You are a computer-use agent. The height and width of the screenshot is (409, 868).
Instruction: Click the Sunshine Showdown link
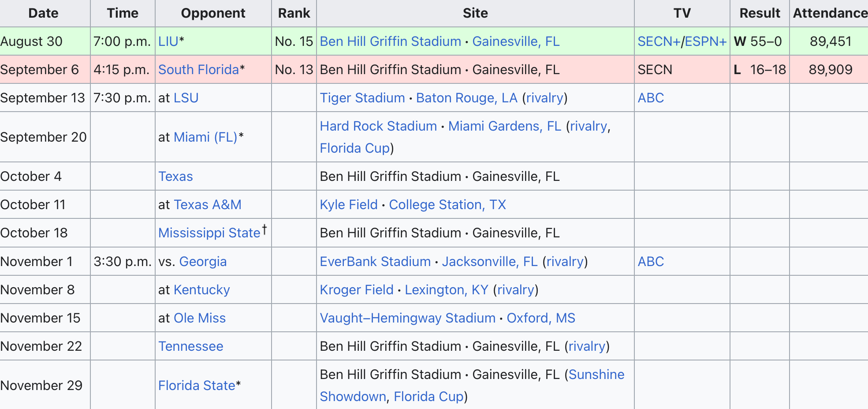pyautogui.click(x=596, y=375)
